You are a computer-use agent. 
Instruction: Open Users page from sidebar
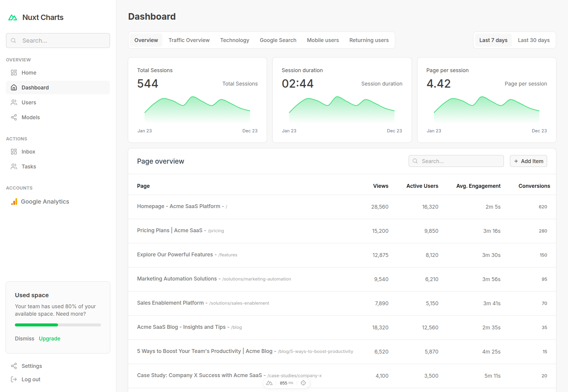point(58,103)
